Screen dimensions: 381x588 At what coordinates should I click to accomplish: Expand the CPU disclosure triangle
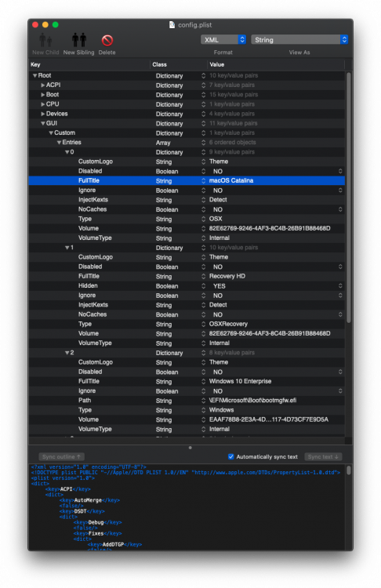43,104
